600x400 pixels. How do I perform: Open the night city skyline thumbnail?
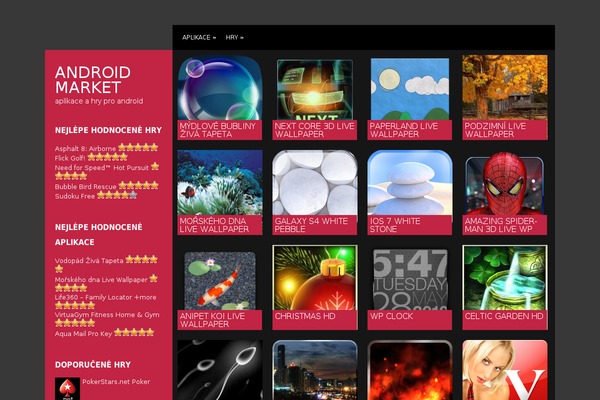(315, 370)
